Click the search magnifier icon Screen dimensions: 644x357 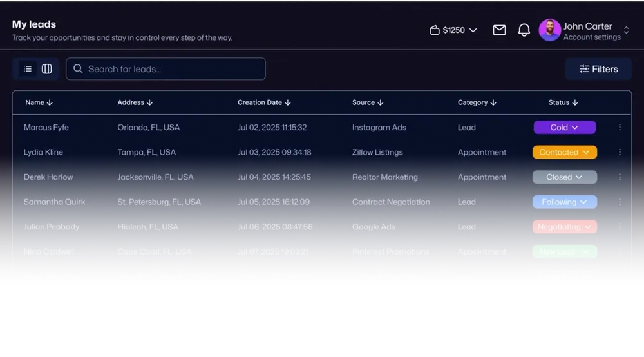pos(78,69)
